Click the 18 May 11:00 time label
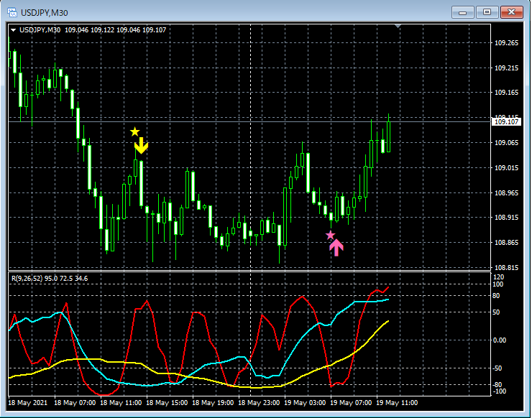 [121, 403]
